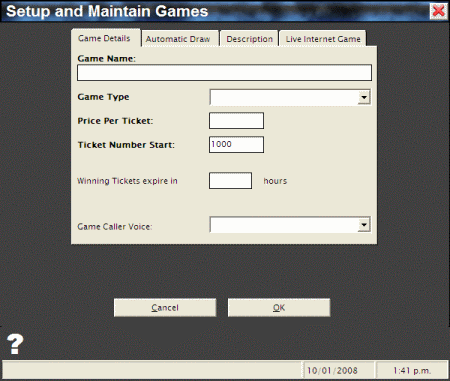The height and width of the screenshot is (381, 450).
Task: Open help with the question mark icon
Action: pos(15,344)
